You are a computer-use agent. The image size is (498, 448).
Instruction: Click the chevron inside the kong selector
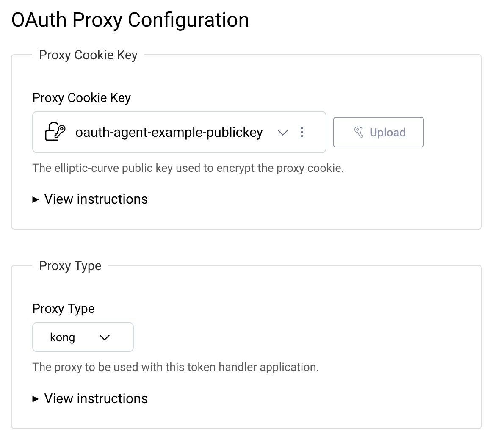105,337
